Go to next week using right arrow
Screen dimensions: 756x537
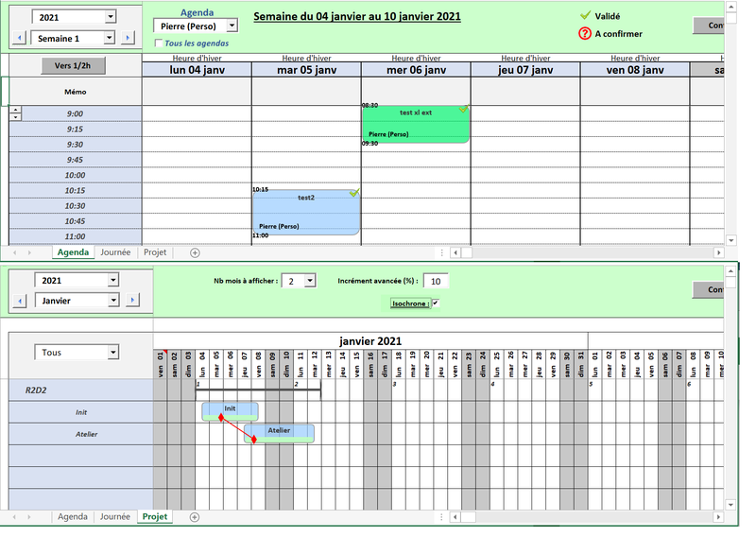[132, 38]
